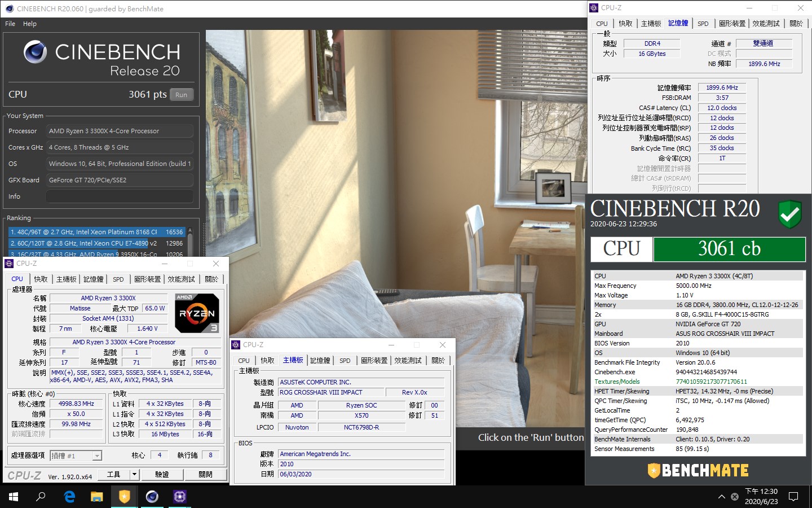
Task: Open the Windows Start menu
Action: (14, 497)
